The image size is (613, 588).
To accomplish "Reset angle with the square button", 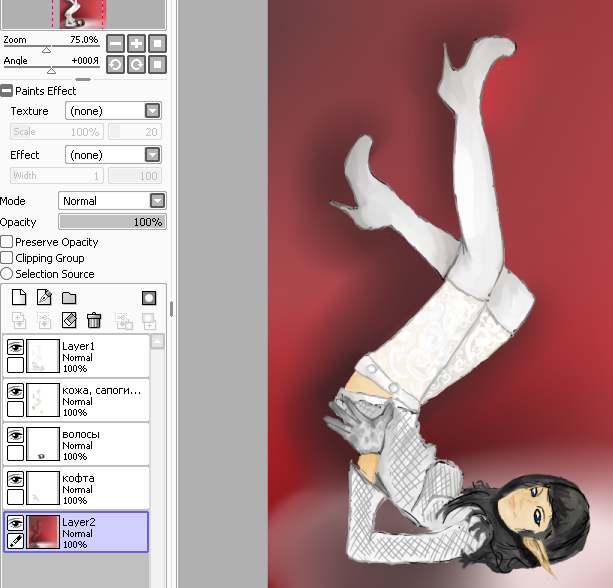I will point(157,65).
